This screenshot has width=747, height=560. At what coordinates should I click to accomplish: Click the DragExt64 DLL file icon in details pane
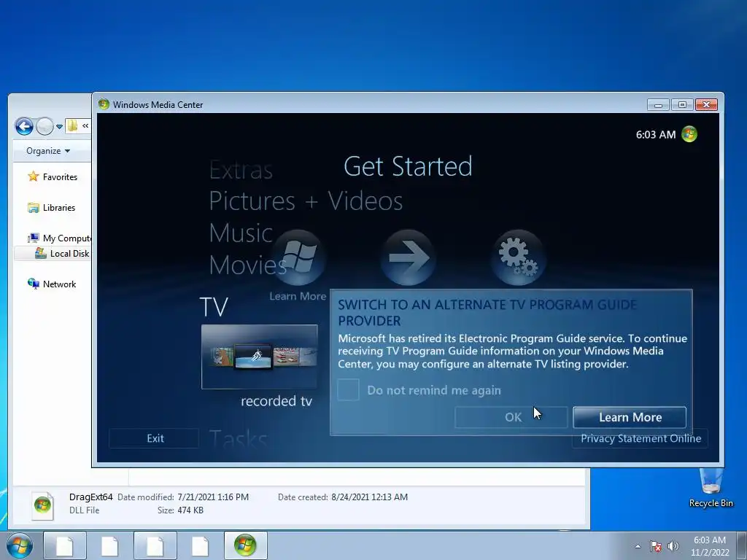42,505
